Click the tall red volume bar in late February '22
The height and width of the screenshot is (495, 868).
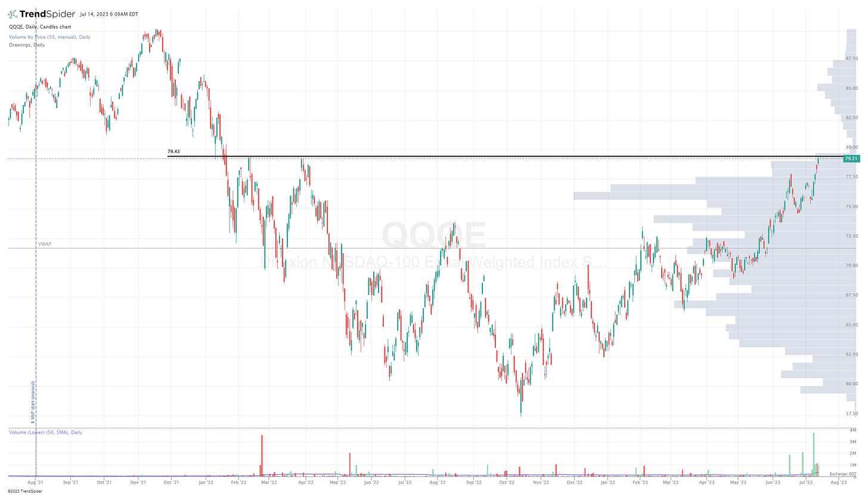(x=262, y=456)
